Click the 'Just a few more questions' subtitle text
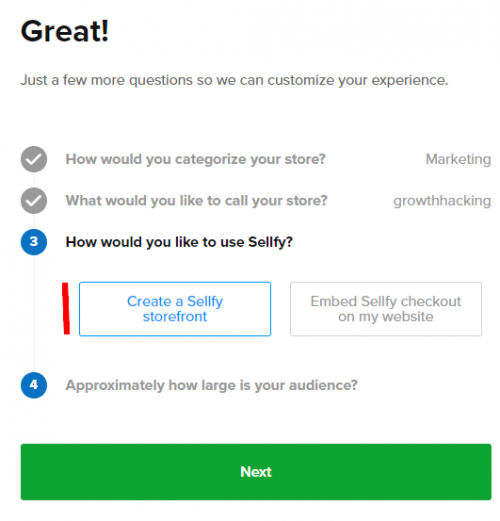This screenshot has width=500, height=521. click(x=234, y=80)
